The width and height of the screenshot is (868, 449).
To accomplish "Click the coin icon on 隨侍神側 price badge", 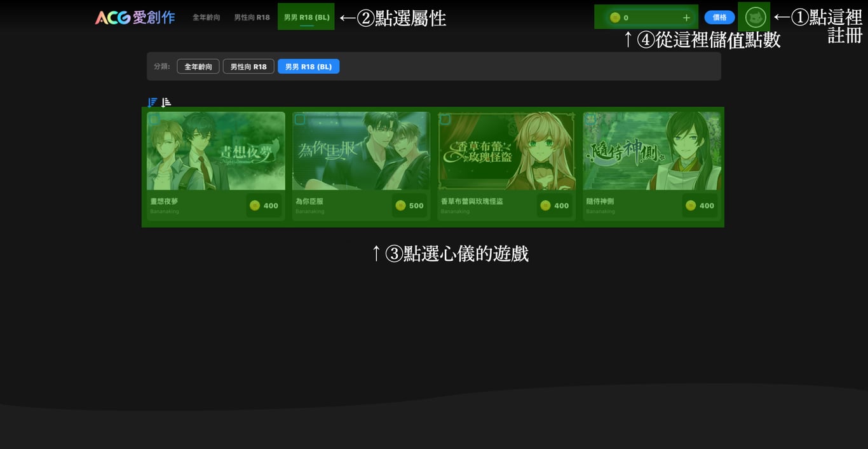I will [691, 205].
